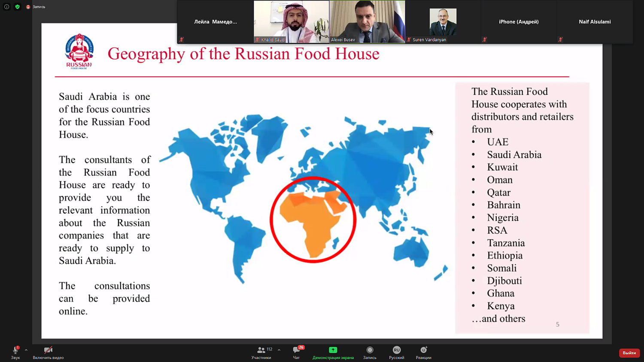Click slide page number 5
Image resolution: width=644 pixels, height=362 pixels.
point(558,325)
